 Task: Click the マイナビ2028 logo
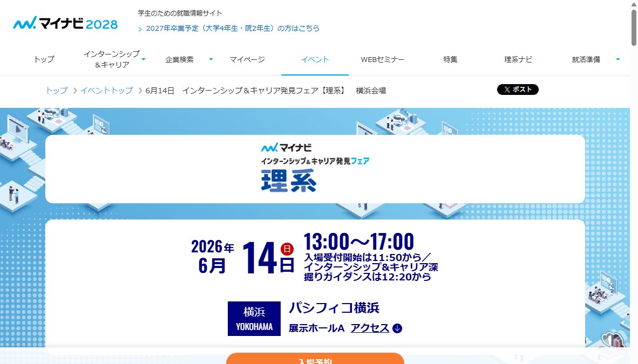(65, 23)
